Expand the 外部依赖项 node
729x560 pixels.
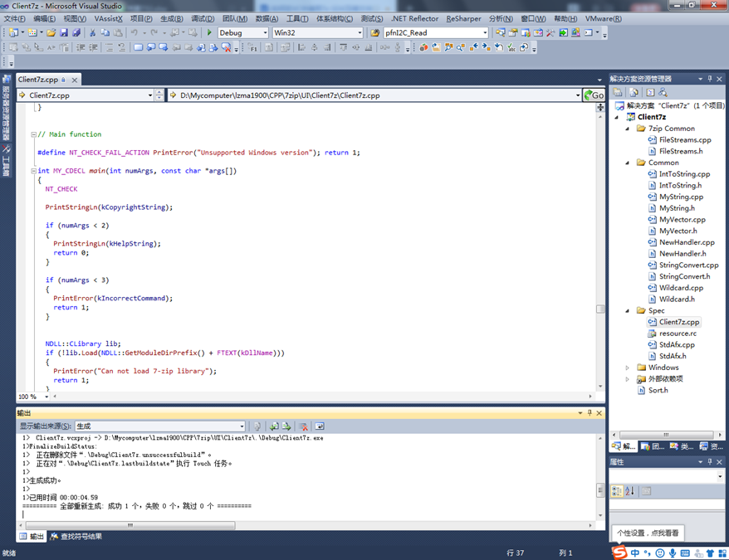coord(627,379)
